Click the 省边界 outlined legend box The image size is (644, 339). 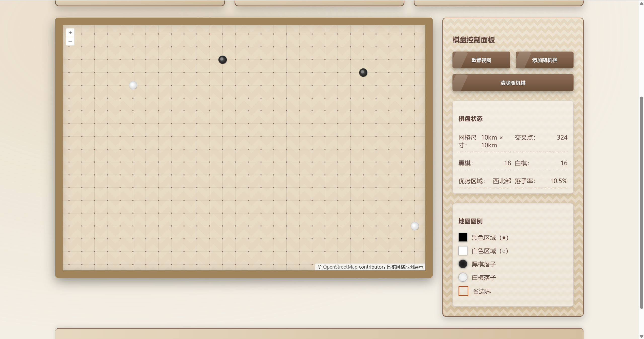(463, 291)
